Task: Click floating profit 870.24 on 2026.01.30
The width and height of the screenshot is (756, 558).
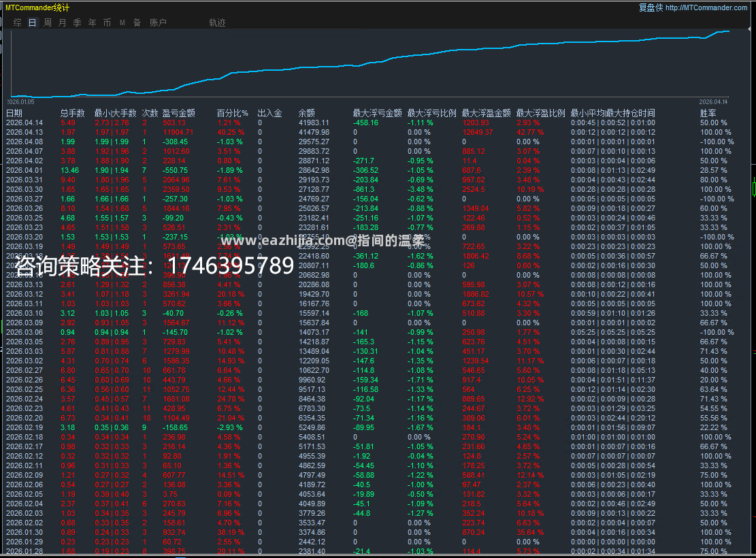Action: (474, 532)
